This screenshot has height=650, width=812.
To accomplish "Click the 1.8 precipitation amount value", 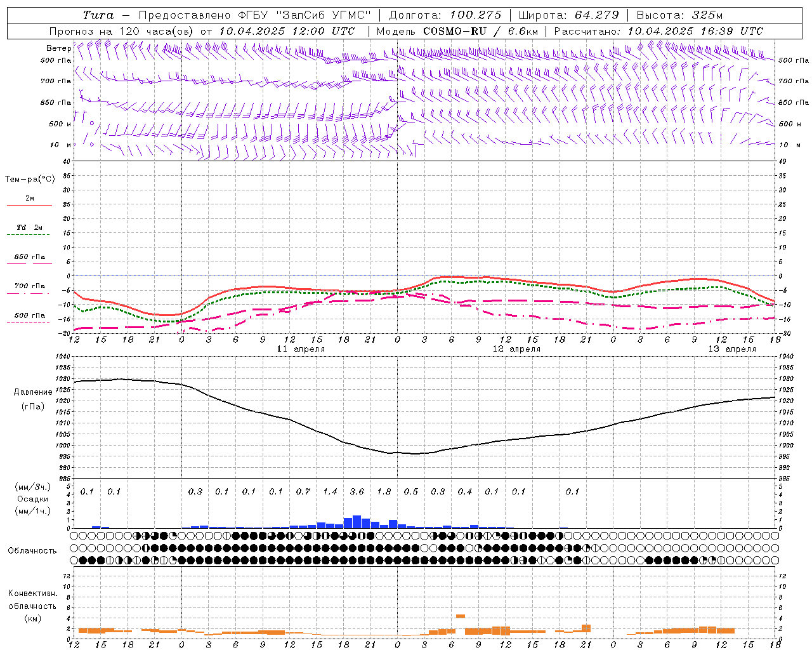I will [x=384, y=491].
